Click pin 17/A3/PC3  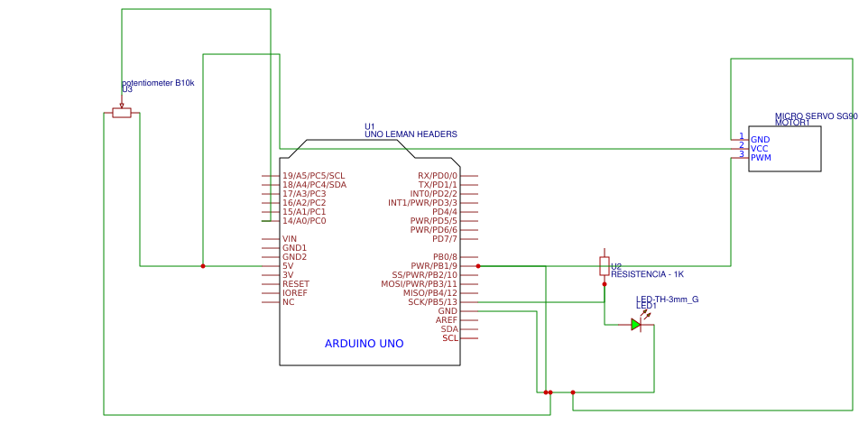[304, 194]
